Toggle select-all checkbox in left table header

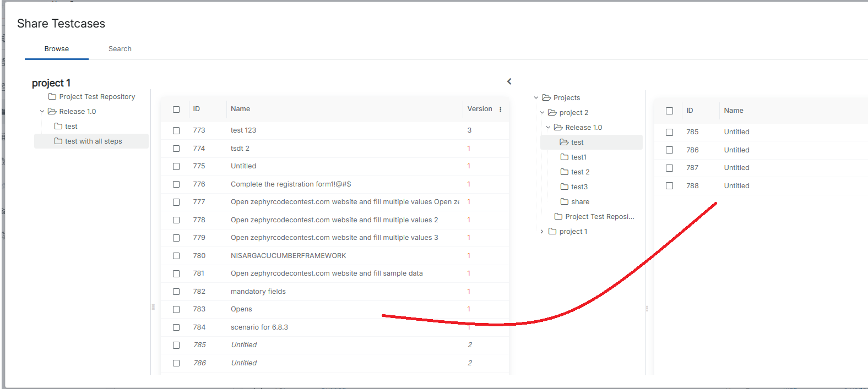pos(176,109)
